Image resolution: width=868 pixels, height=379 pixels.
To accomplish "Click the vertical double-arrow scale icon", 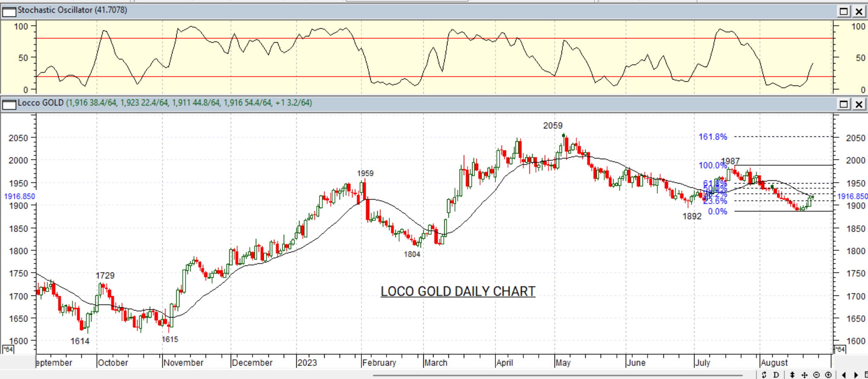I will coord(792,375).
